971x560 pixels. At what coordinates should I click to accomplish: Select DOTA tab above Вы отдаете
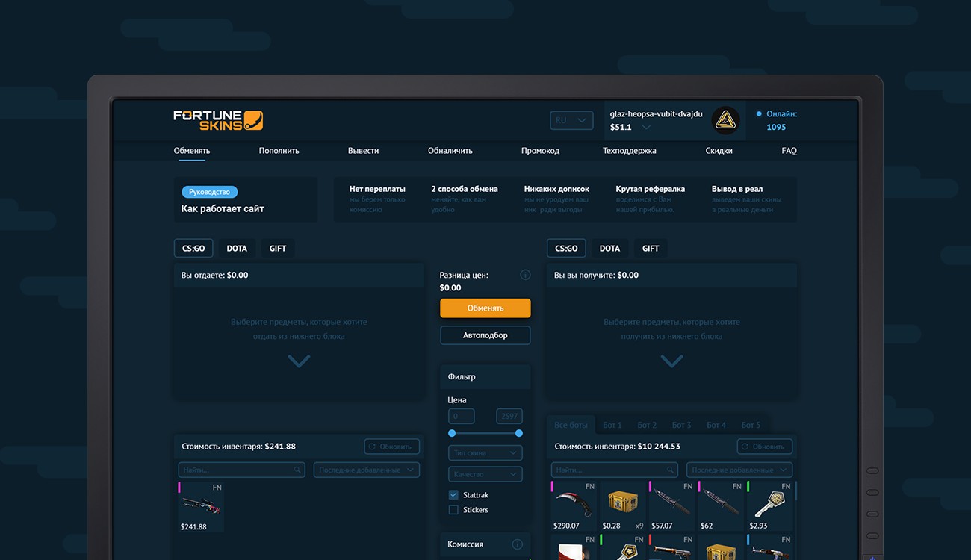(x=237, y=249)
